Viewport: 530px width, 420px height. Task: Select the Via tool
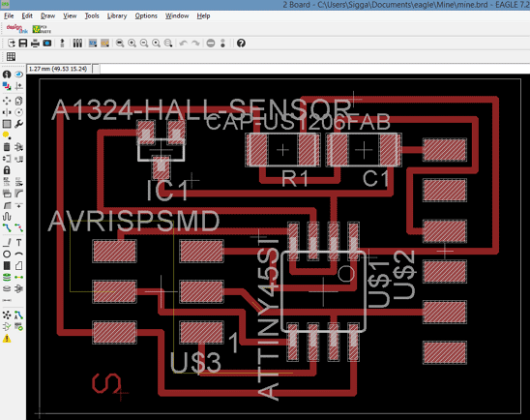tap(7, 278)
